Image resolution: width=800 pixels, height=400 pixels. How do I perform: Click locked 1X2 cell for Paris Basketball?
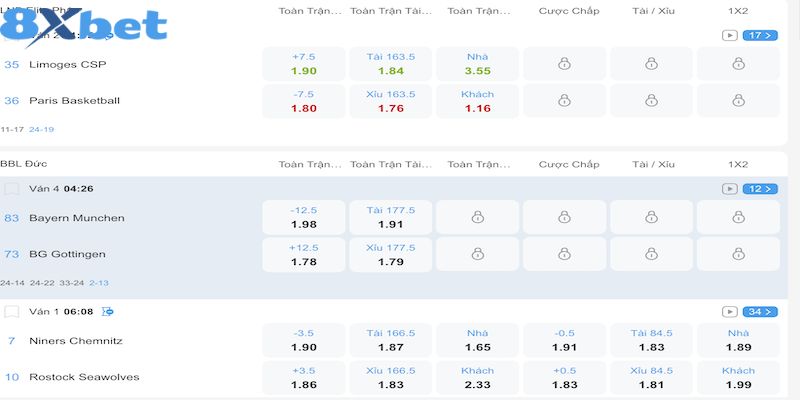coord(738,101)
